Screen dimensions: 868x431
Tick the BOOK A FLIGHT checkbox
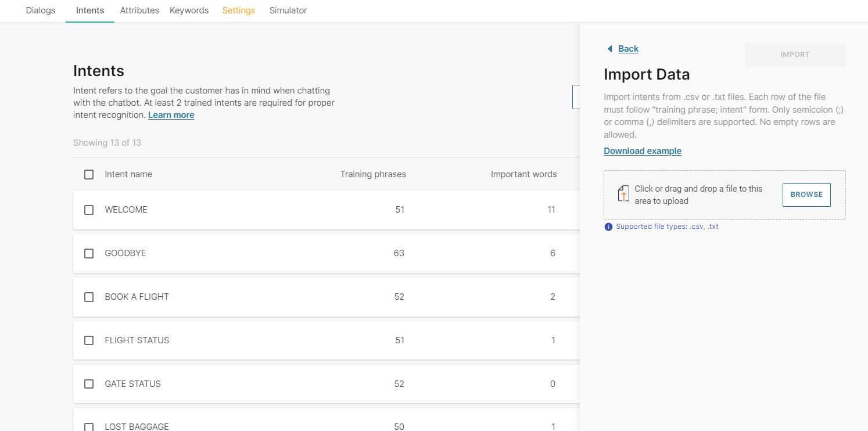tap(89, 297)
